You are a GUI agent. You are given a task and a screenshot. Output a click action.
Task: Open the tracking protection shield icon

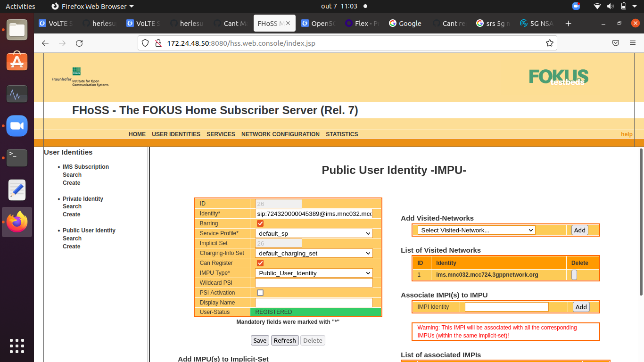145,43
